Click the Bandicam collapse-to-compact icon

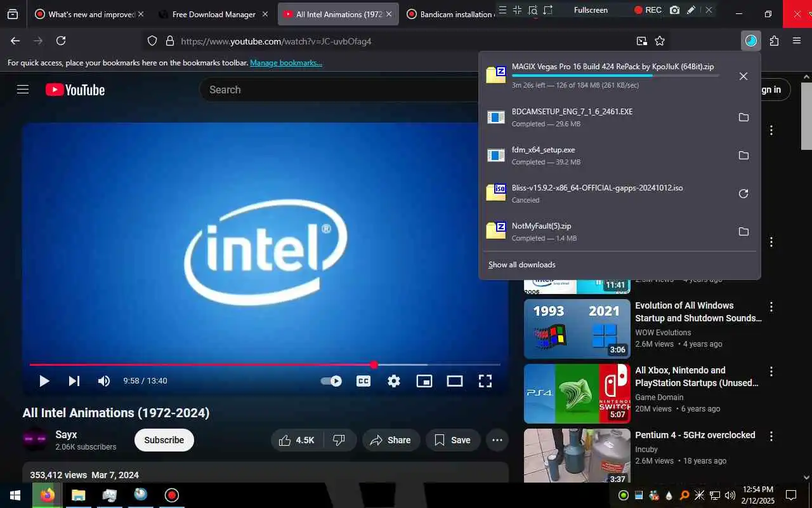[518, 10]
